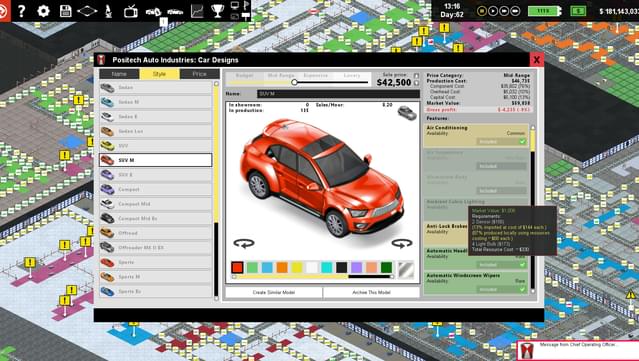Open Message from Chief Operating Officer
This screenshot has width=639, height=361.
577,351
